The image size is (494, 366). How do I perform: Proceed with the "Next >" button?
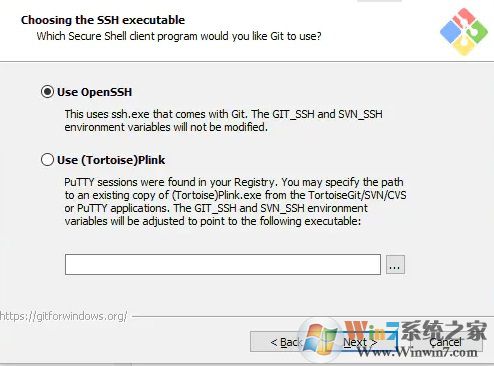click(x=361, y=342)
